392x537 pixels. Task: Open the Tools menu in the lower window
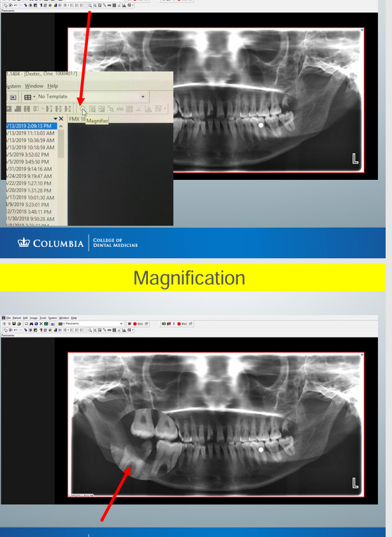coord(43,318)
